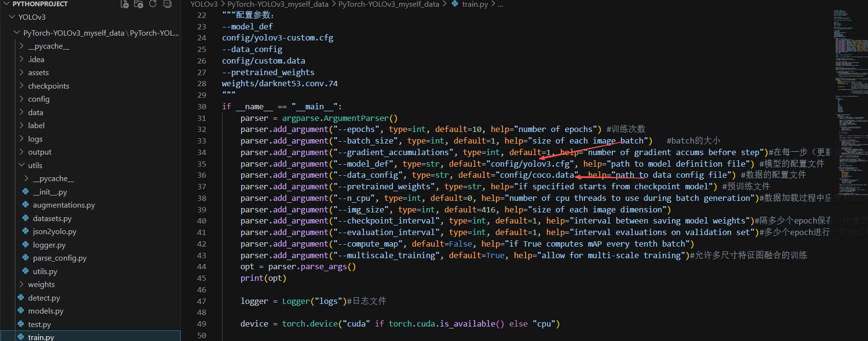The width and height of the screenshot is (868, 341).
Task: Click on "weights/darknet53.conv.74" on line 28
Action: pyautogui.click(x=280, y=83)
